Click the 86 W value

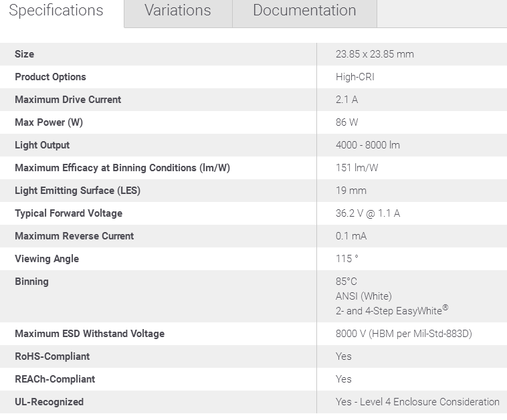coord(346,122)
